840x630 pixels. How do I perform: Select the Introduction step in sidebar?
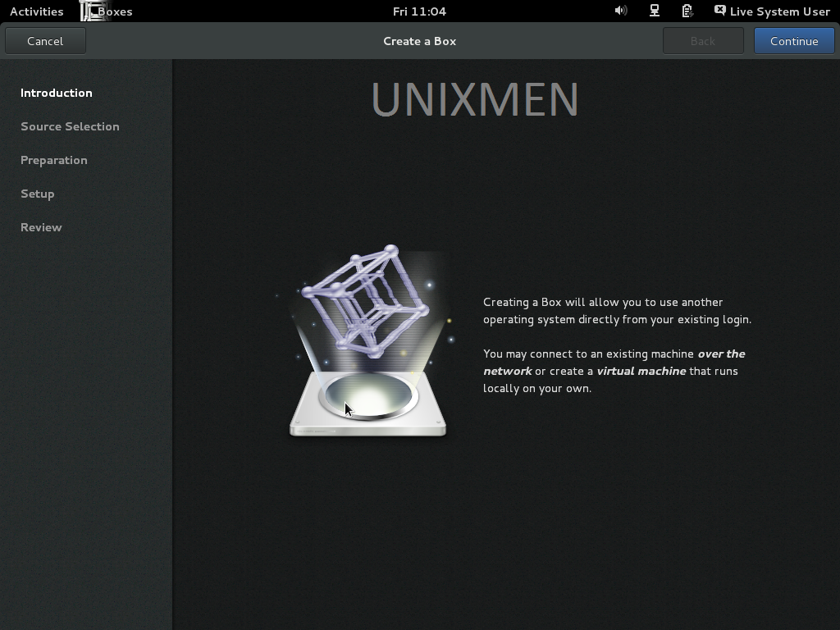(x=57, y=94)
